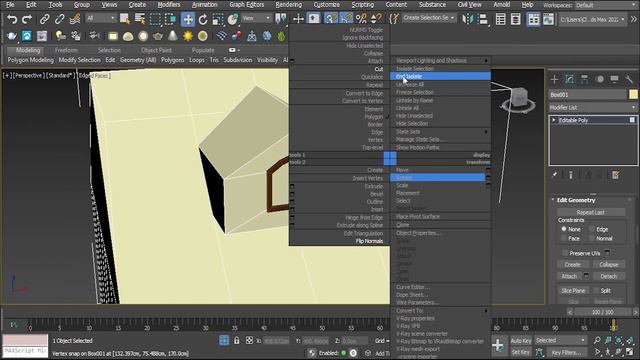The width and height of the screenshot is (640, 360).
Task: Click the Set Key button
Action: [x=521, y=352]
